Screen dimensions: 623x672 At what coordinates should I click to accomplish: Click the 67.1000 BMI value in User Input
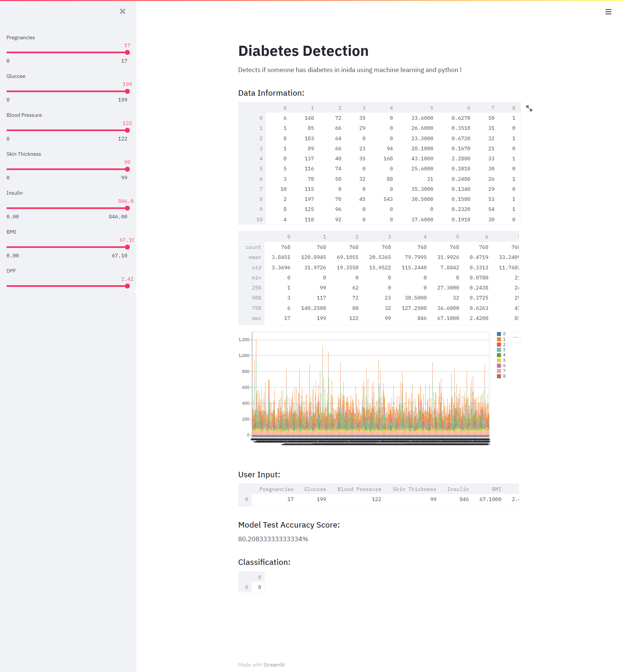(x=490, y=499)
